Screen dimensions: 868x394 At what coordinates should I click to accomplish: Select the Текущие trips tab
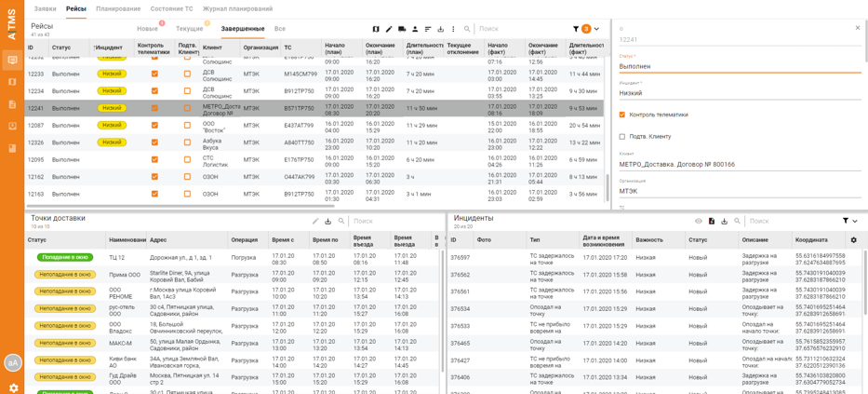[x=189, y=29]
